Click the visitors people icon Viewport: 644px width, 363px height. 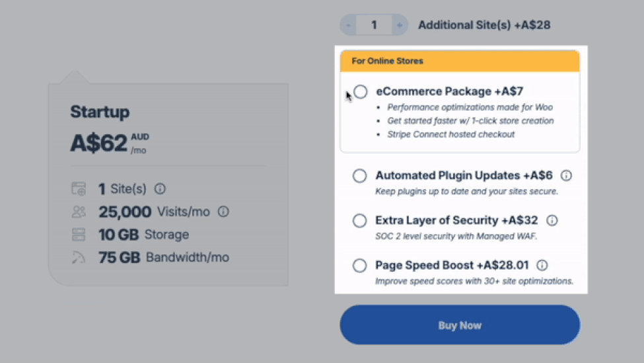[79, 212]
